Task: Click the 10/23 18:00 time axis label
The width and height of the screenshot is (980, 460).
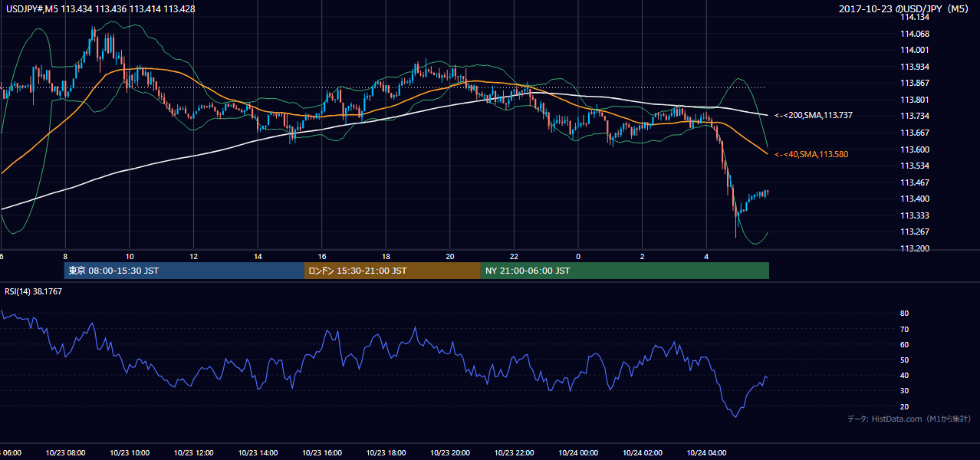Action: 386,453
